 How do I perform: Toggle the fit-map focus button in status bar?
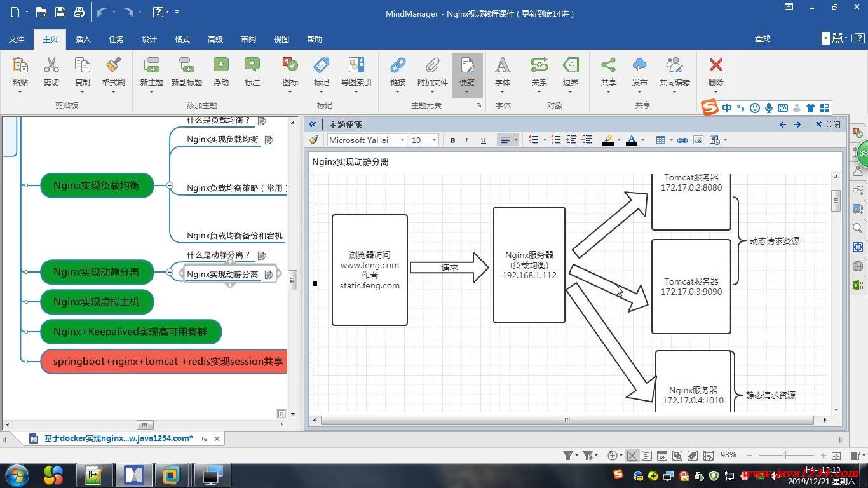[632, 455]
